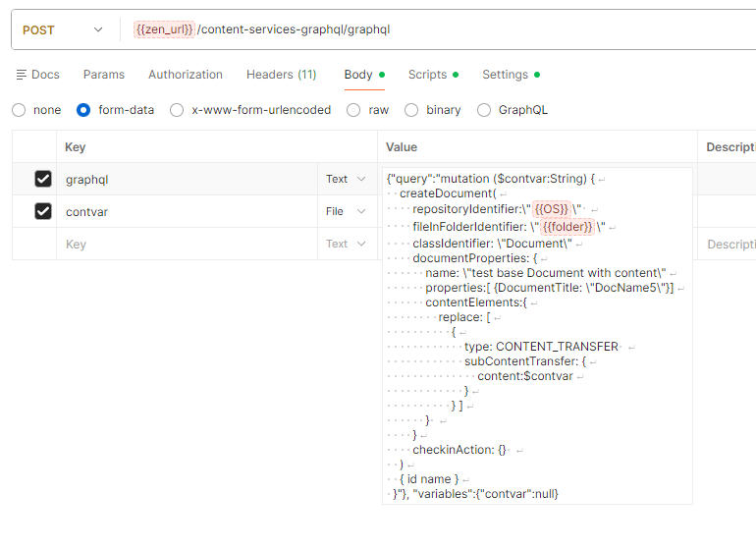Open contvar File type dropdown
756x549 pixels.
coord(347,211)
